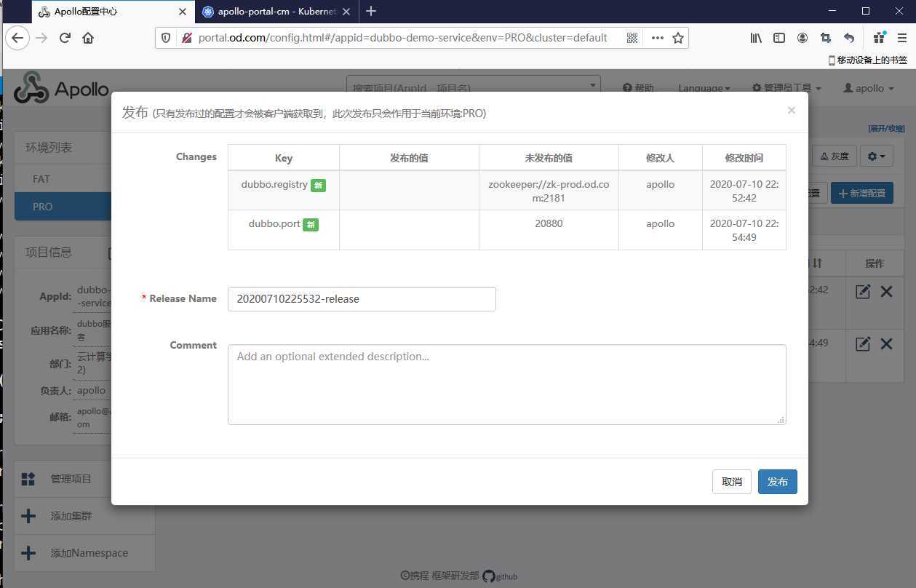The width and height of the screenshot is (916, 588).
Task: Click the first row edit pencil icon behind dialog
Action: pyautogui.click(x=863, y=291)
